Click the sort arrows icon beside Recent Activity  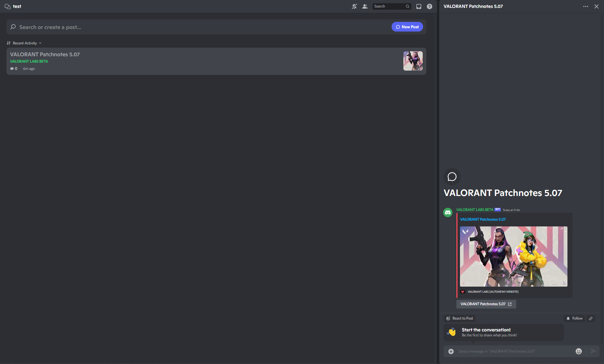coord(9,43)
